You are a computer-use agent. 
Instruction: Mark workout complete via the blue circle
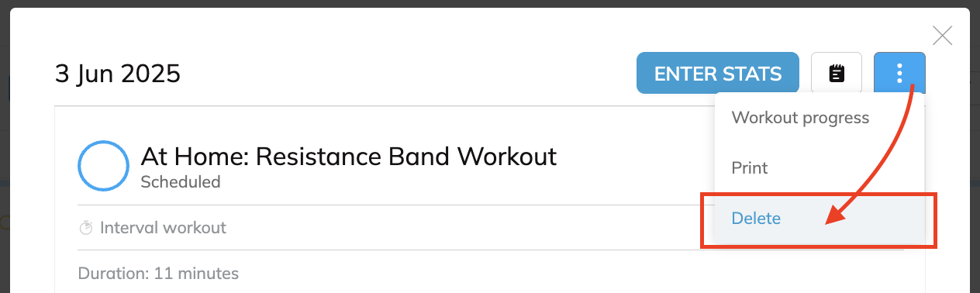(103, 166)
